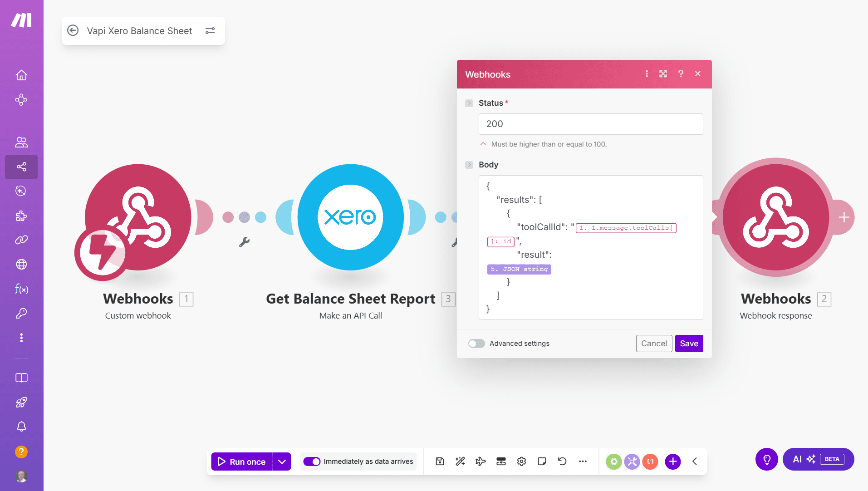Open the Connections link icon in sidebar
868x491 pixels.
(21, 240)
